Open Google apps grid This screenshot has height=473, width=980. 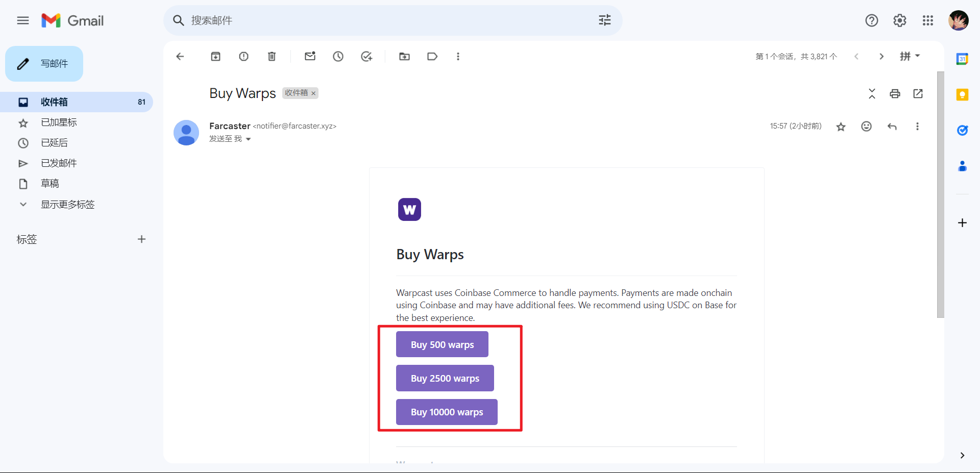927,20
